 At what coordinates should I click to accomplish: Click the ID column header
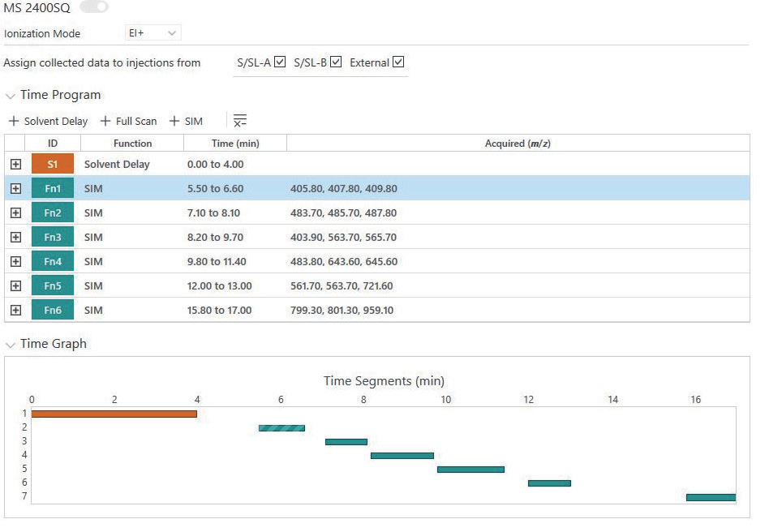point(53,143)
